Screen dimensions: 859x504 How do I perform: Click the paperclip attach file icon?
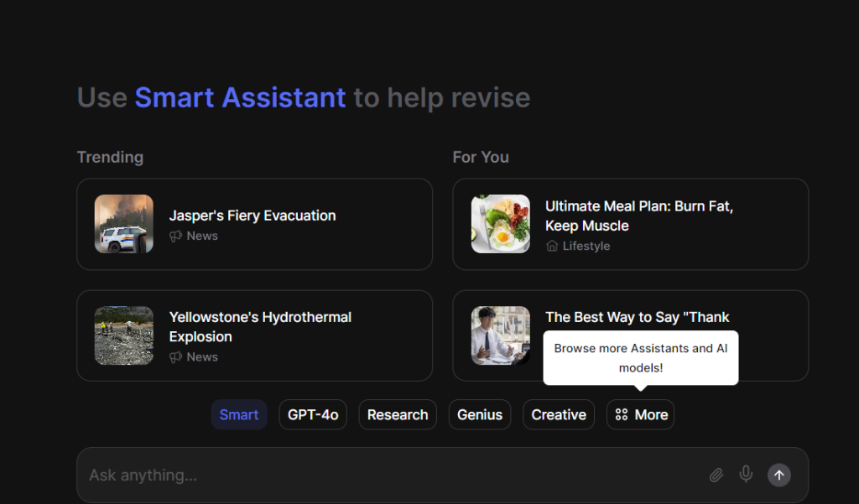pos(716,475)
